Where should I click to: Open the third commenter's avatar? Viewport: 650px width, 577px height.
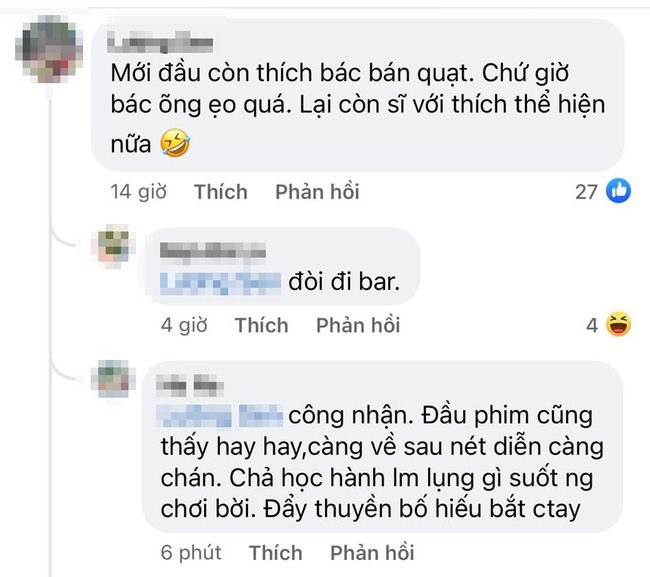114,379
